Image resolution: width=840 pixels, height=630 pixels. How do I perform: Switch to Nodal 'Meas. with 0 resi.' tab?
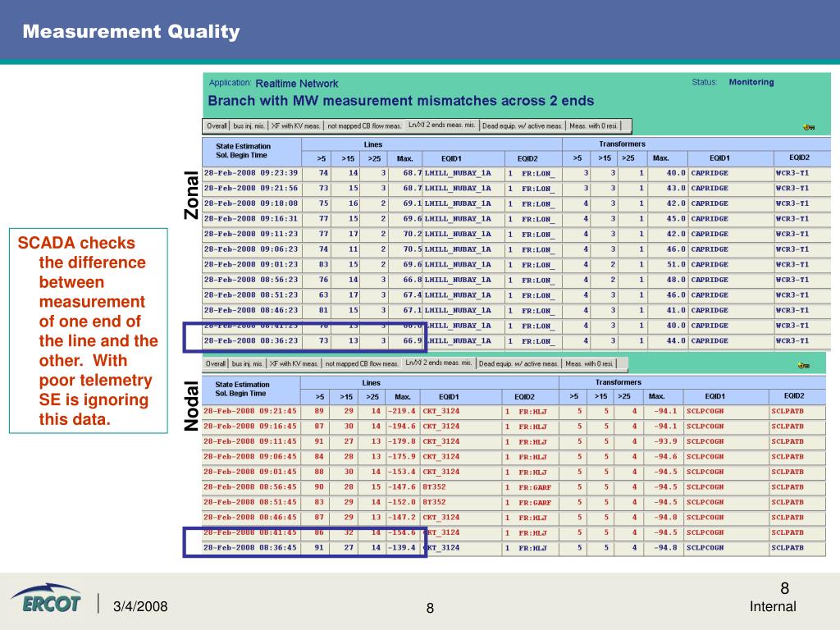tap(589, 363)
